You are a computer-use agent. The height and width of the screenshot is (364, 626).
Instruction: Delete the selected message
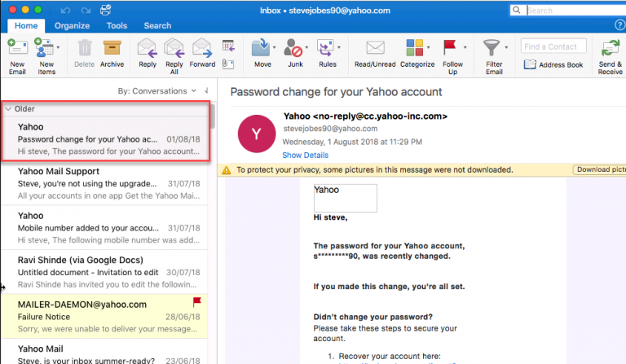tap(84, 53)
